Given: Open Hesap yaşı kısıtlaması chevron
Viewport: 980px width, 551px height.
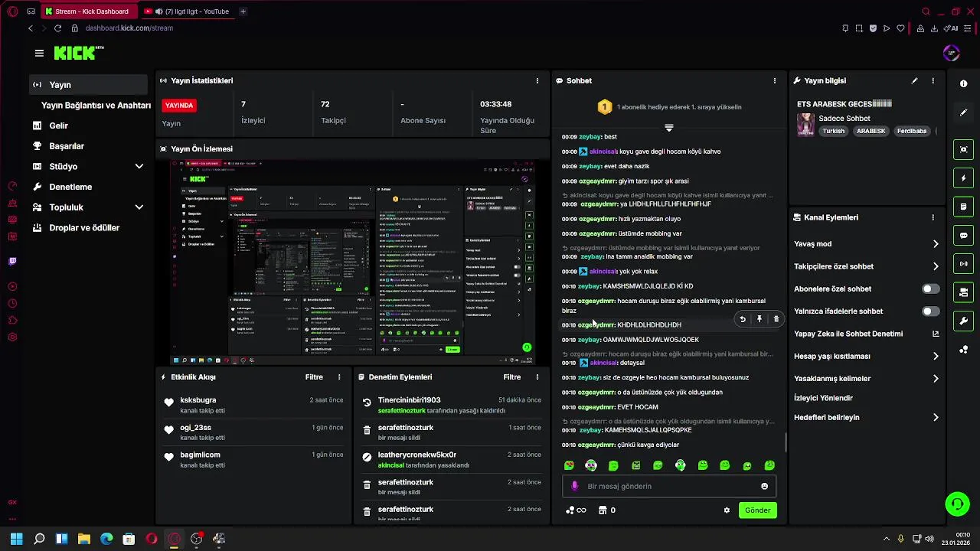Looking at the screenshot, I should pyautogui.click(x=935, y=356).
